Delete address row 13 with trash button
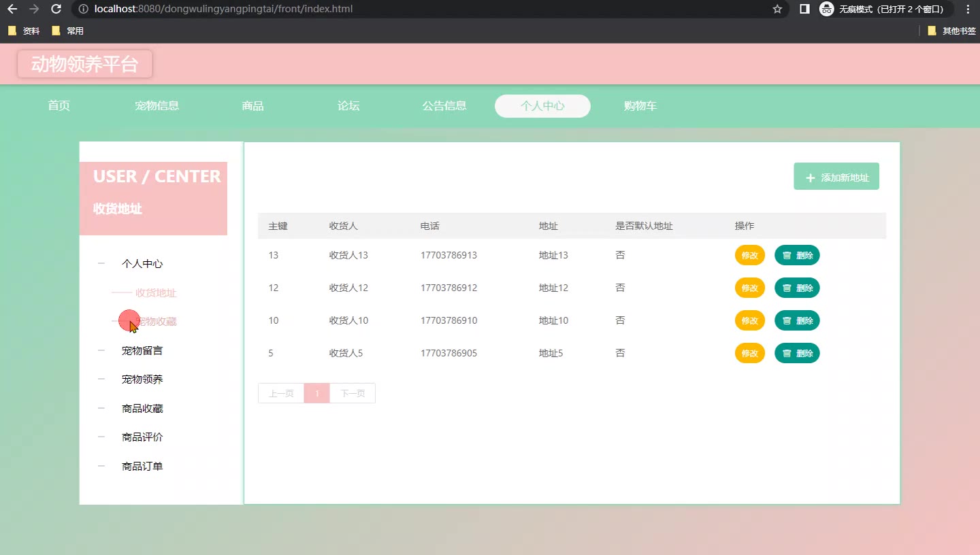The image size is (980, 555). (x=797, y=255)
